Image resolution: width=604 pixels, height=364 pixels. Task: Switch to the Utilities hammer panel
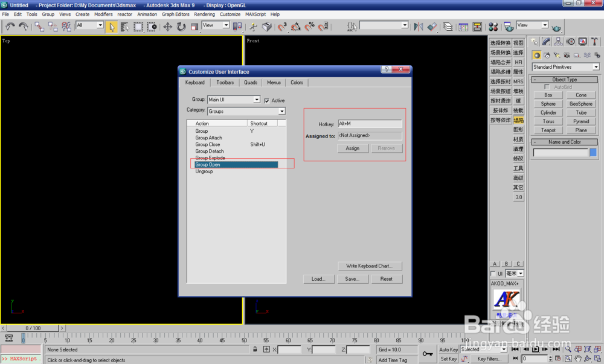594,42
